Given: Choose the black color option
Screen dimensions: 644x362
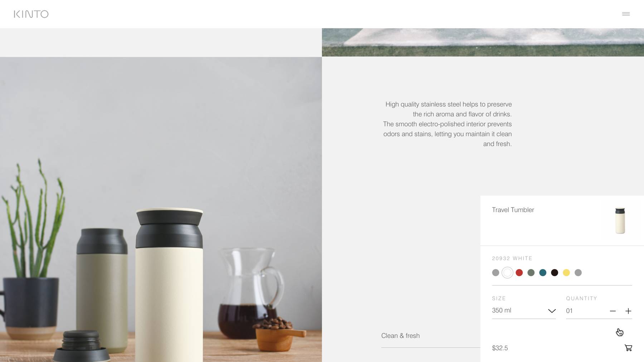Looking at the screenshot, I should [555, 273].
